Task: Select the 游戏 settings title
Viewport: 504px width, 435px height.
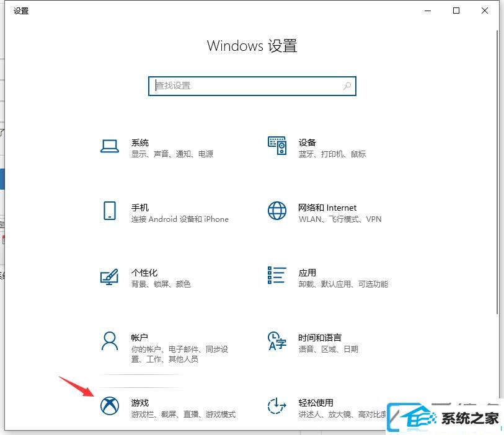Action: (140, 403)
